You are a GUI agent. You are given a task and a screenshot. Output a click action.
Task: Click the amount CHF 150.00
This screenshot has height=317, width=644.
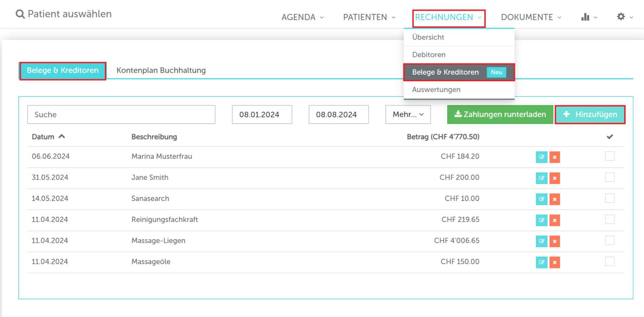tap(460, 262)
